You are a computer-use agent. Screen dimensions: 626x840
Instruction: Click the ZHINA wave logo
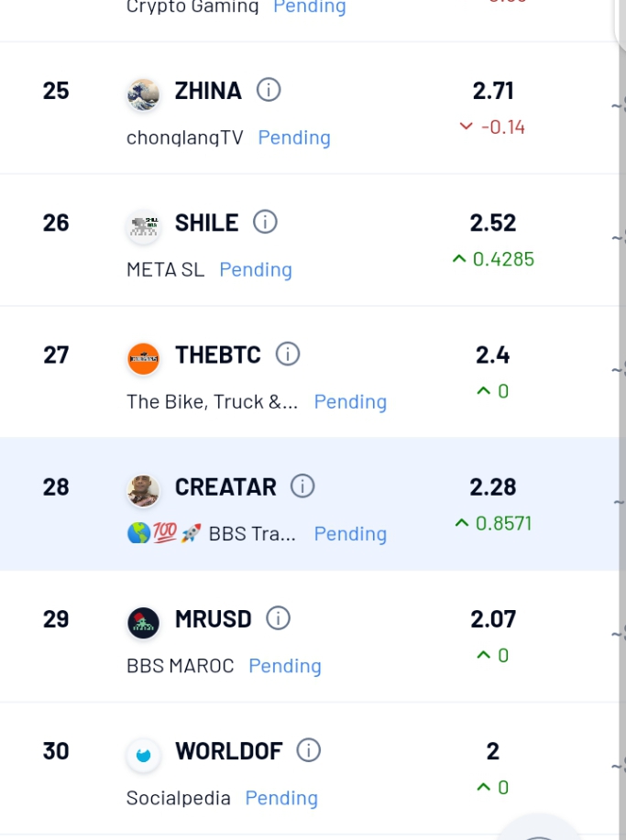click(x=143, y=95)
